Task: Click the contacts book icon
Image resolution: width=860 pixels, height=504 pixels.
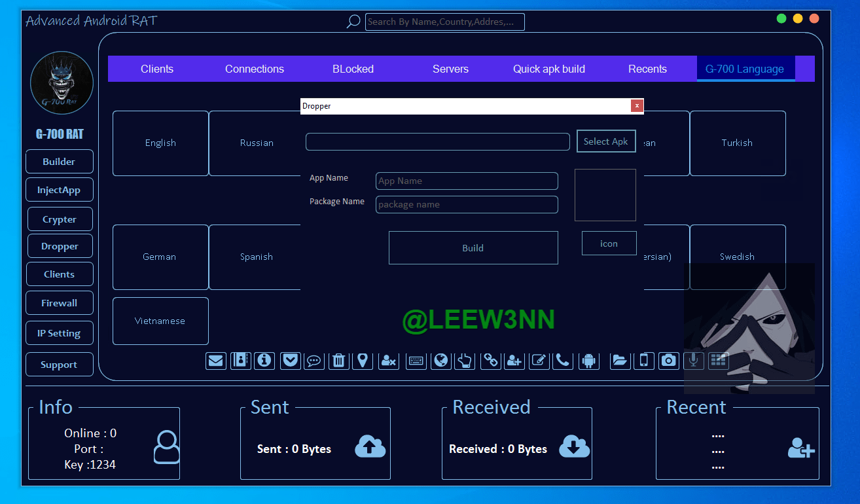Action: [240, 361]
